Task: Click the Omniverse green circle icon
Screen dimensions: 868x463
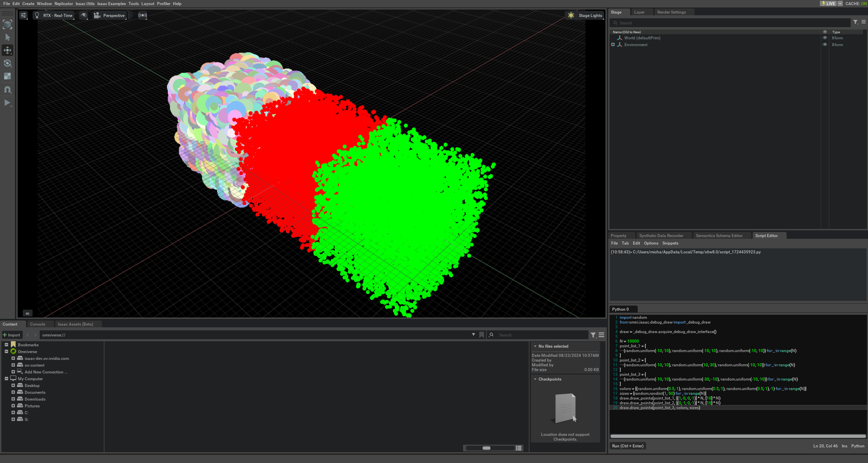Action: [13, 351]
